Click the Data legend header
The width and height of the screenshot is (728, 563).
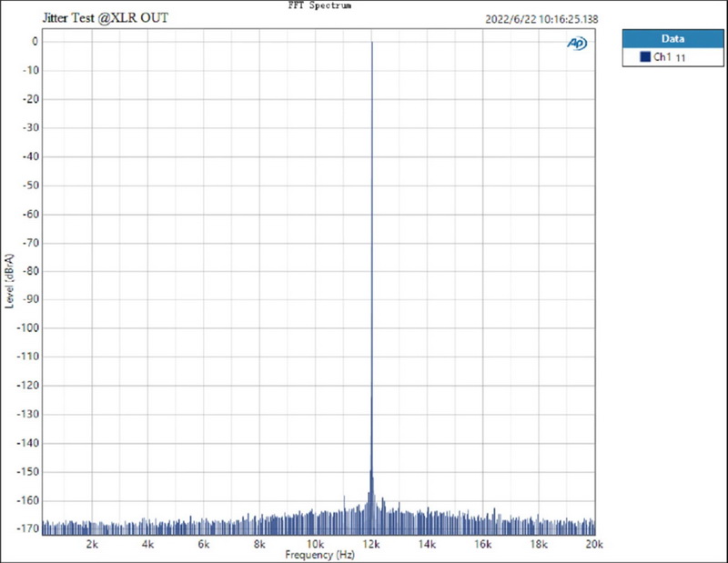[x=672, y=39]
